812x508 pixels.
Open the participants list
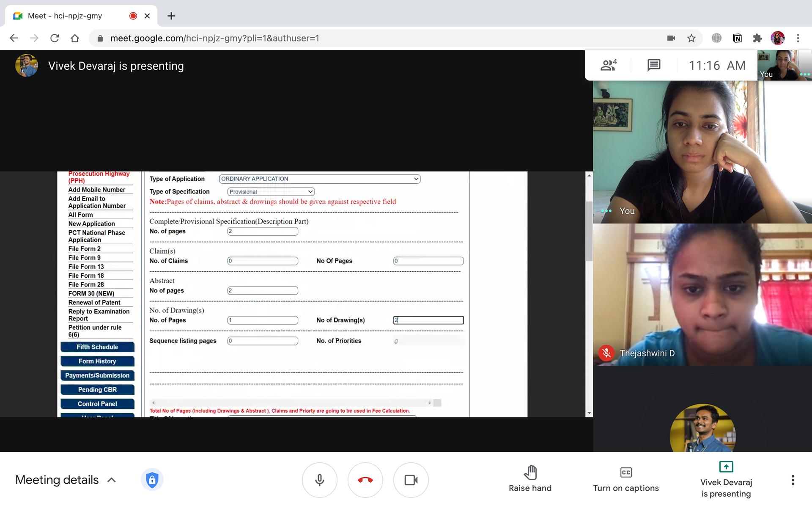coord(609,65)
